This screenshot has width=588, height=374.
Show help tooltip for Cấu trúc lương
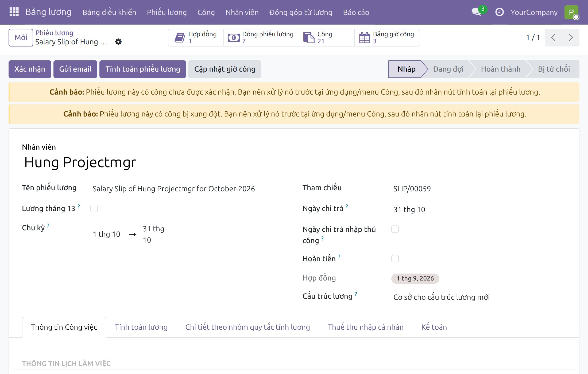click(356, 294)
